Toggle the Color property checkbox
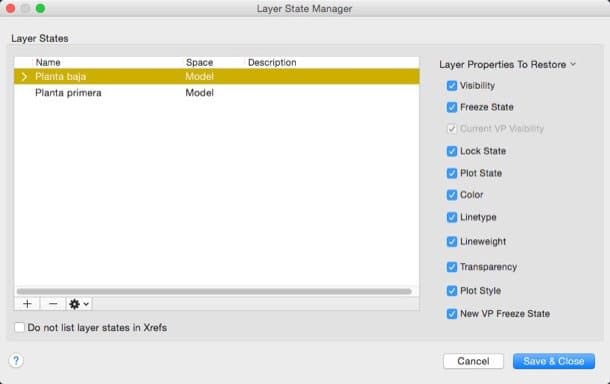Screen dimensions: 610x384 [x=452, y=195]
